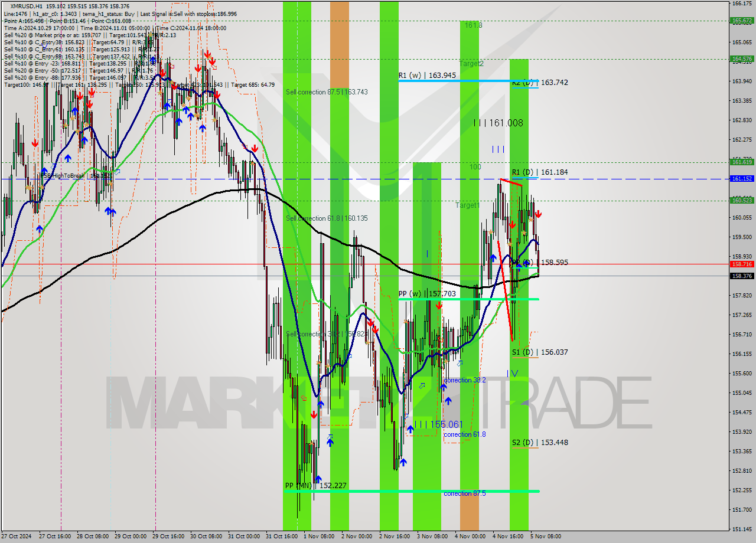Click the | | | 161.008 wave label
The height and width of the screenshot is (543, 756).
[498, 123]
